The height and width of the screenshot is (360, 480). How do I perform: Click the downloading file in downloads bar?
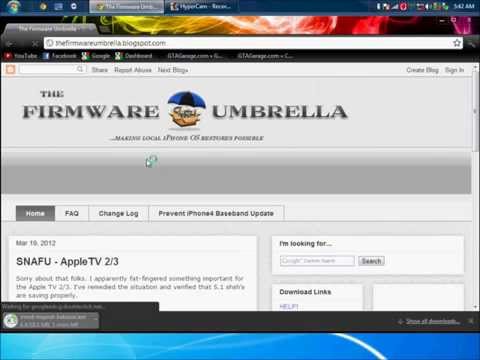(x=51, y=320)
